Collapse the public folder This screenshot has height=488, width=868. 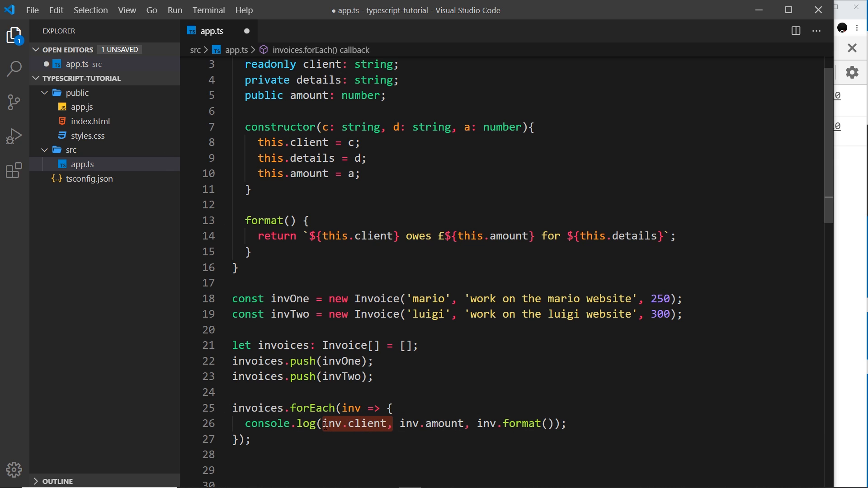click(x=44, y=93)
